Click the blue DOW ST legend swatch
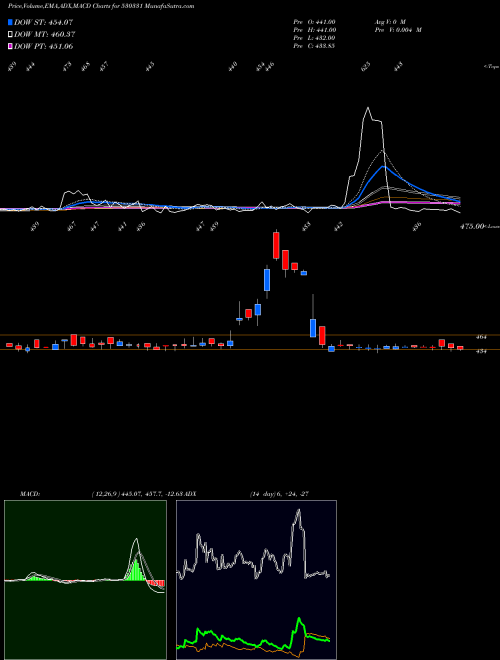This screenshot has height=660, width=500. pyautogui.click(x=11, y=22)
